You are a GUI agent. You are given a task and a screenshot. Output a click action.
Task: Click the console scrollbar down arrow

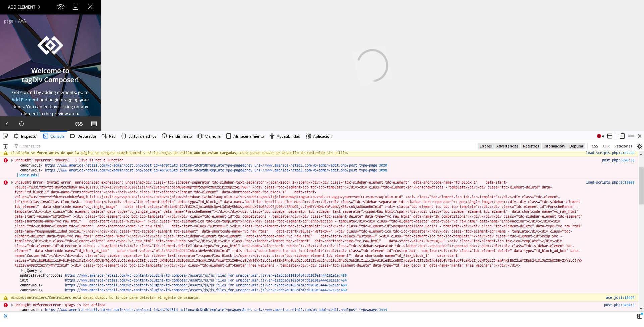(x=641, y=308)
